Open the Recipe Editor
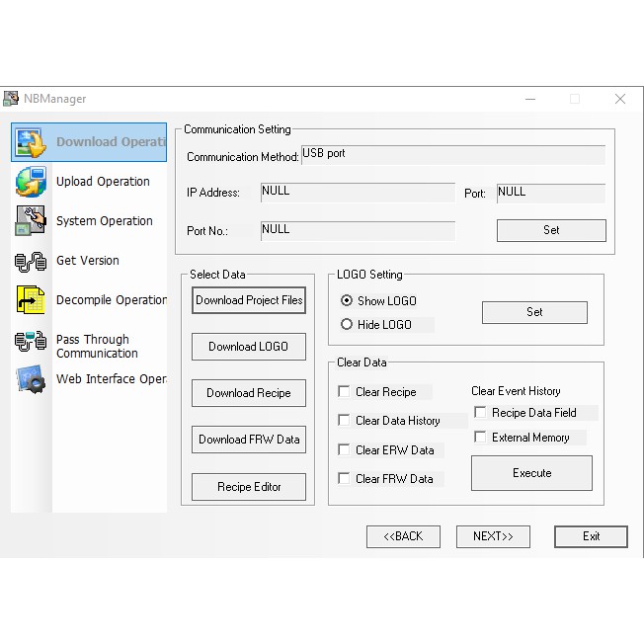This screenshot has width=644, height=644. click(x=249, y=487)
